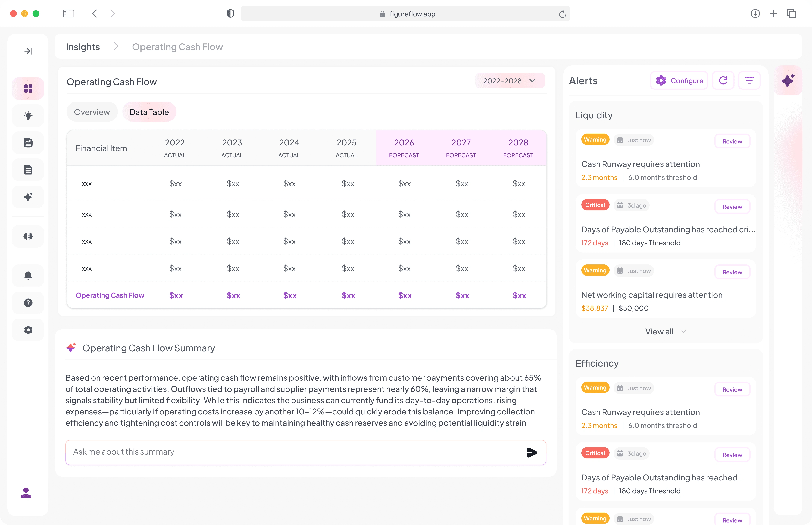Expand the collapsed sidebar using the arrow icon
Screen dimensions: 812x525
tap(28, 51)
